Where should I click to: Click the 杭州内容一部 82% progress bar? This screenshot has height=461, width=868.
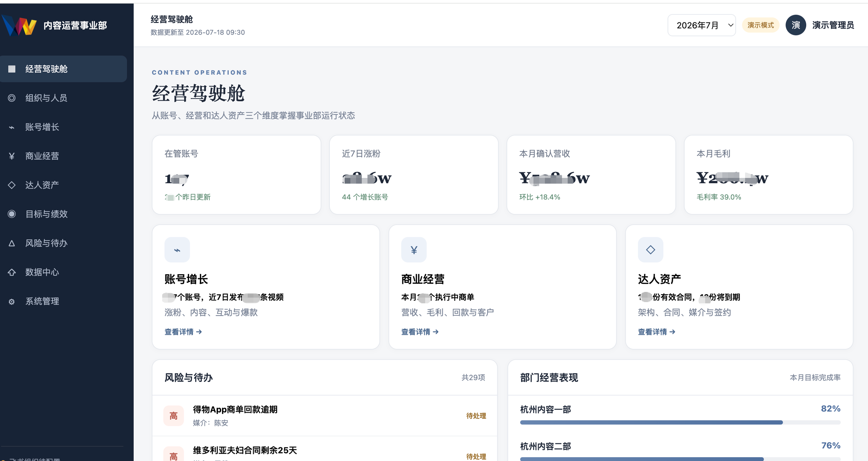(x=680, y=422)
